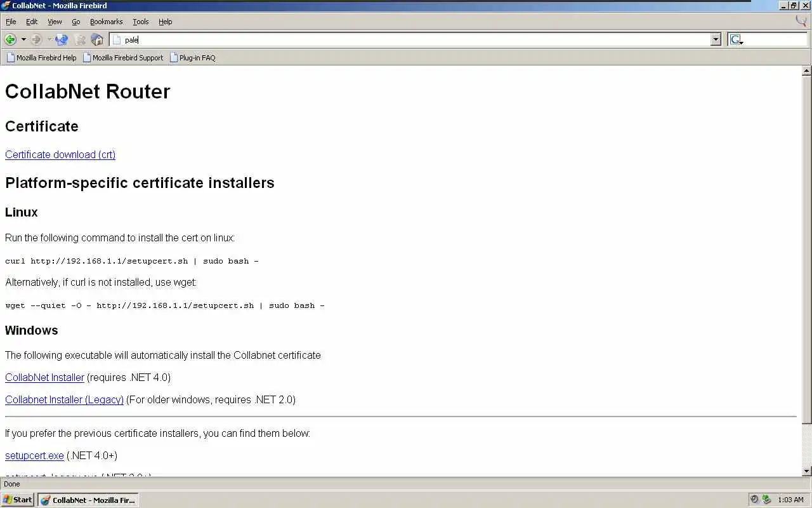Click the page icon inside the address bar
Image resolution: width=812 pixels, height=508 pixels.
point(117,39)
